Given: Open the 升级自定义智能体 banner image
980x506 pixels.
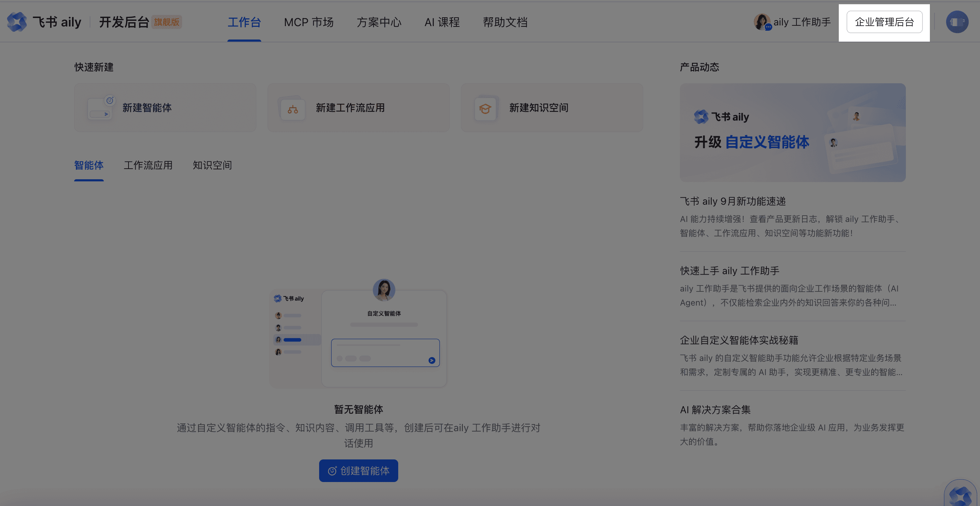Looking at the screenshot, I should click(x=793, y=132).
